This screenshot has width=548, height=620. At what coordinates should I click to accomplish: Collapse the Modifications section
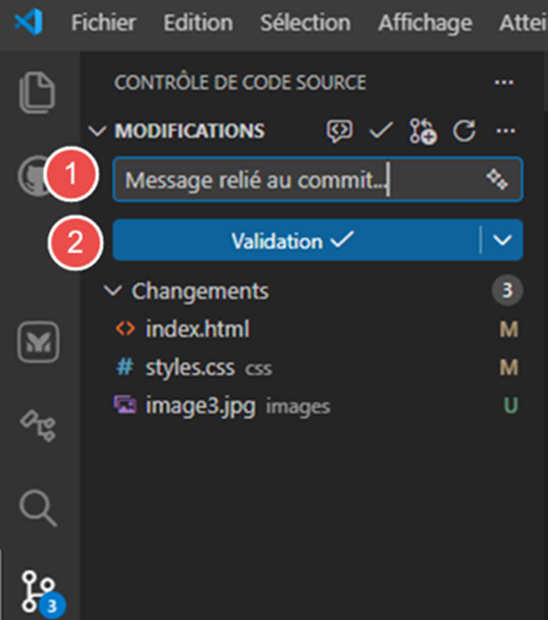tap(97, 131)
